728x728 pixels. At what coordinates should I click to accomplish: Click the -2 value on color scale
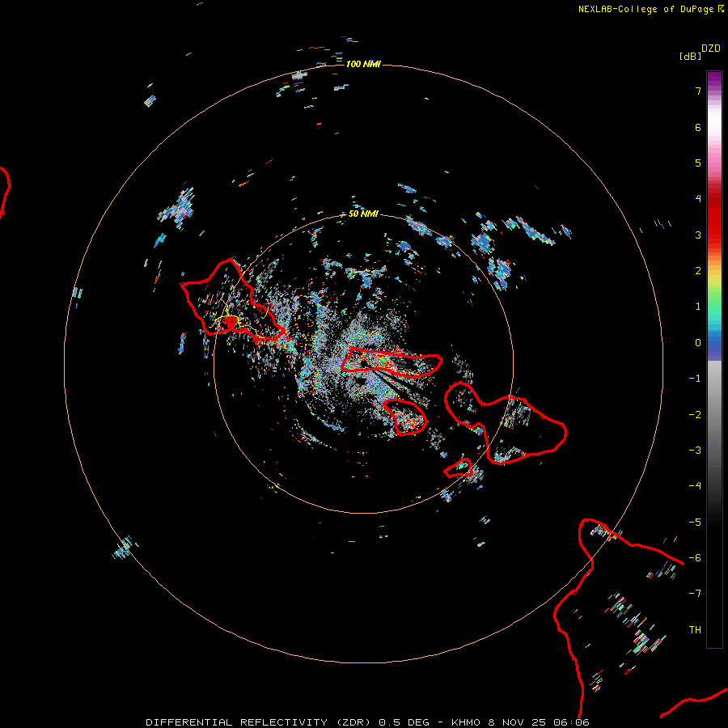tap(695, 415)
